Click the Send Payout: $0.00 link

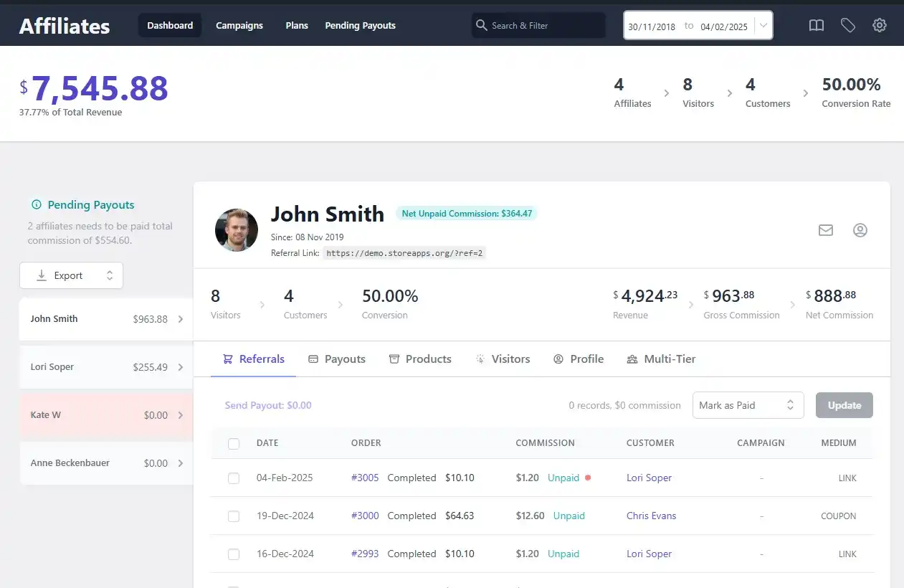(268, 405)
